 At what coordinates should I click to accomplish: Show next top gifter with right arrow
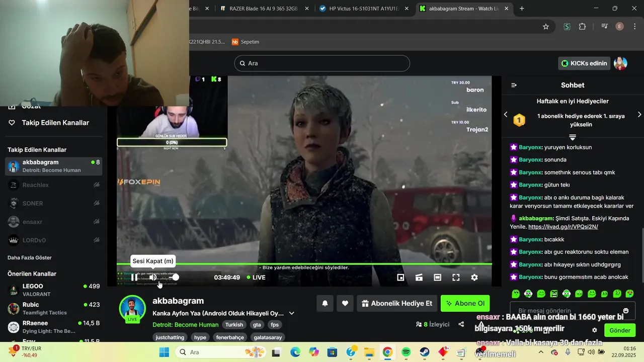(639, 115)
